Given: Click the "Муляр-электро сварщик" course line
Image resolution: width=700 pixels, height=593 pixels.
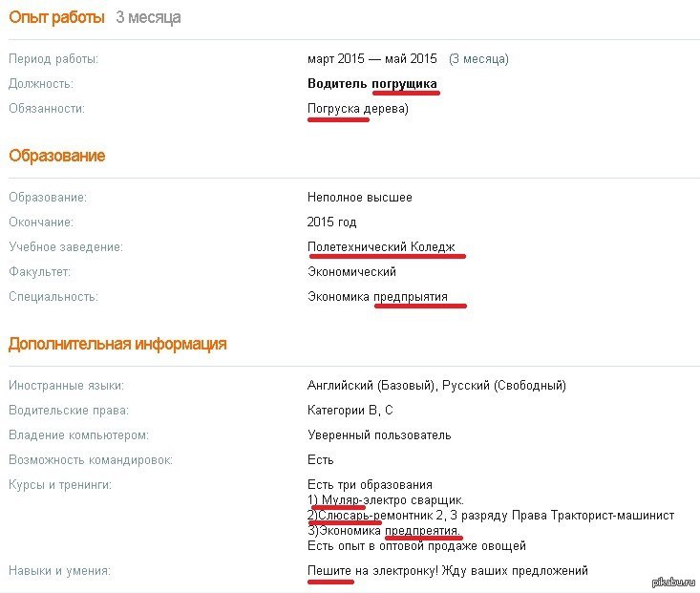Looking at the screenshot, I should (386, 499).
